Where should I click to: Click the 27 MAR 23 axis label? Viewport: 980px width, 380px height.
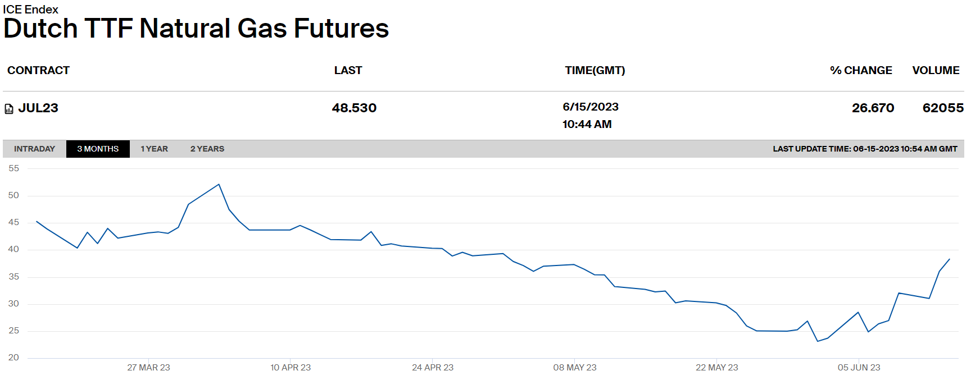148,368
